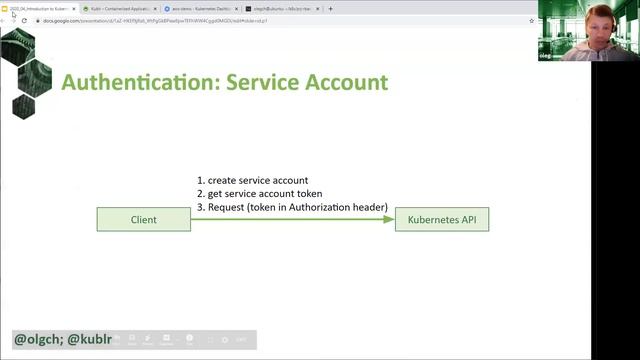Click the Kubernetes API box in diagram
640x360 pixels.
coord(442,220)
